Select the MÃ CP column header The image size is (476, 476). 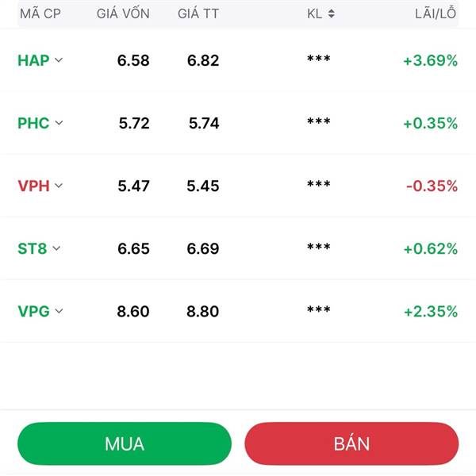40,13
